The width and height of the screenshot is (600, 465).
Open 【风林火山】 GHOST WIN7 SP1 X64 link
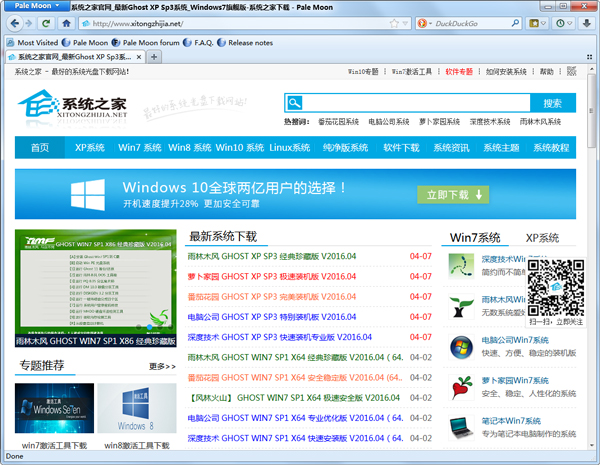click(294, 398)
